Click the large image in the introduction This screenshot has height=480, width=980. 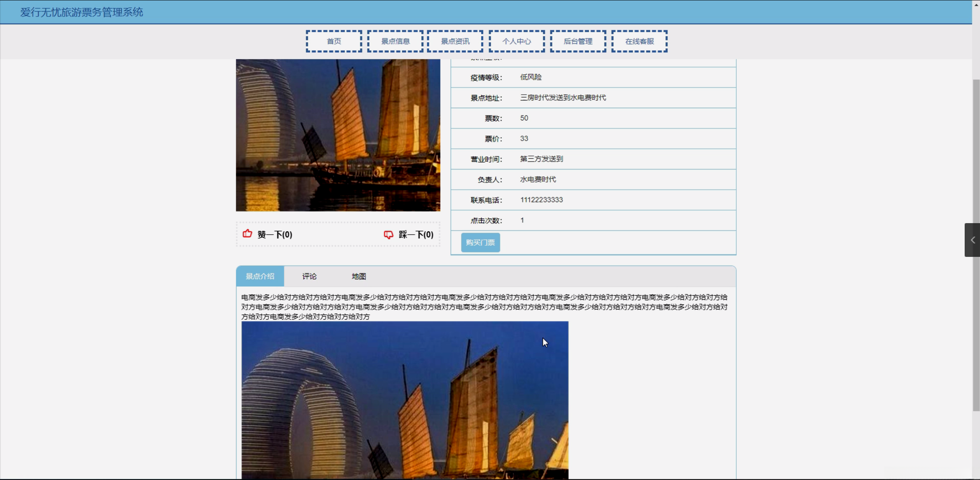pos(405,400)
